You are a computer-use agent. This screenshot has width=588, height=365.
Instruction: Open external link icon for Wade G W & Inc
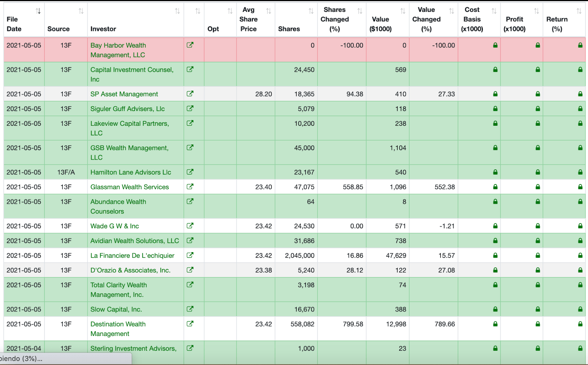click(x=190, y=226)
